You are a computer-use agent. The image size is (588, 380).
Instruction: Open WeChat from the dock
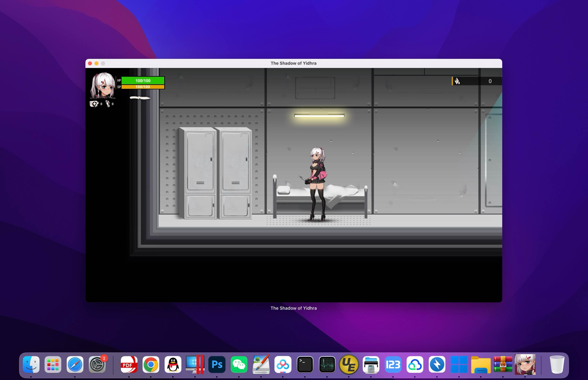239,364
